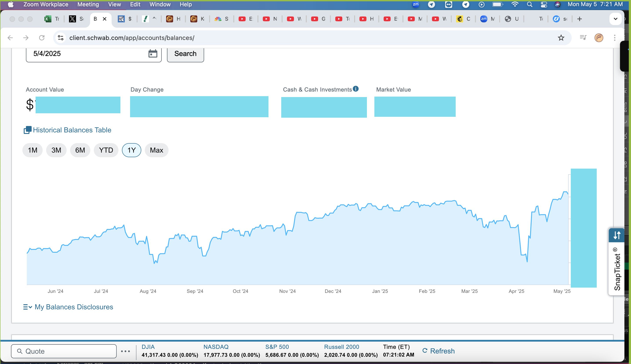Open macOS Spotlight search icon
Screen dimensions: 631x364
tap(529, 4)
